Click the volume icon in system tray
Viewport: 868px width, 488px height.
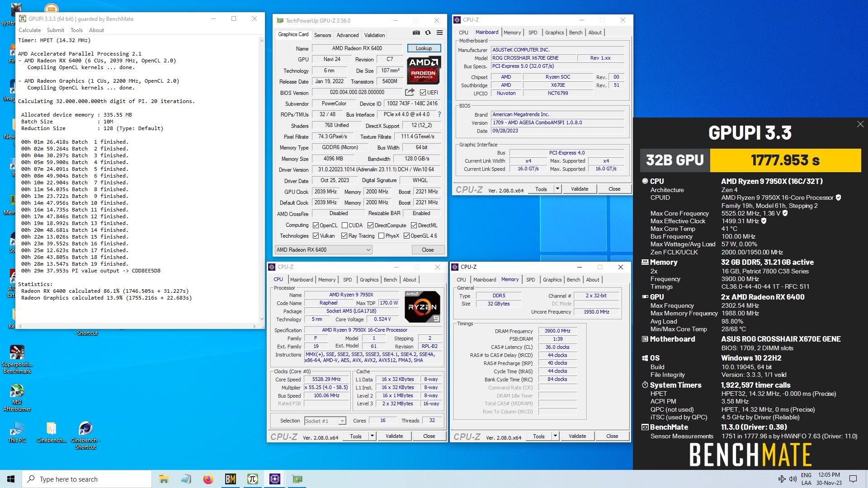[x=793, y=479]
